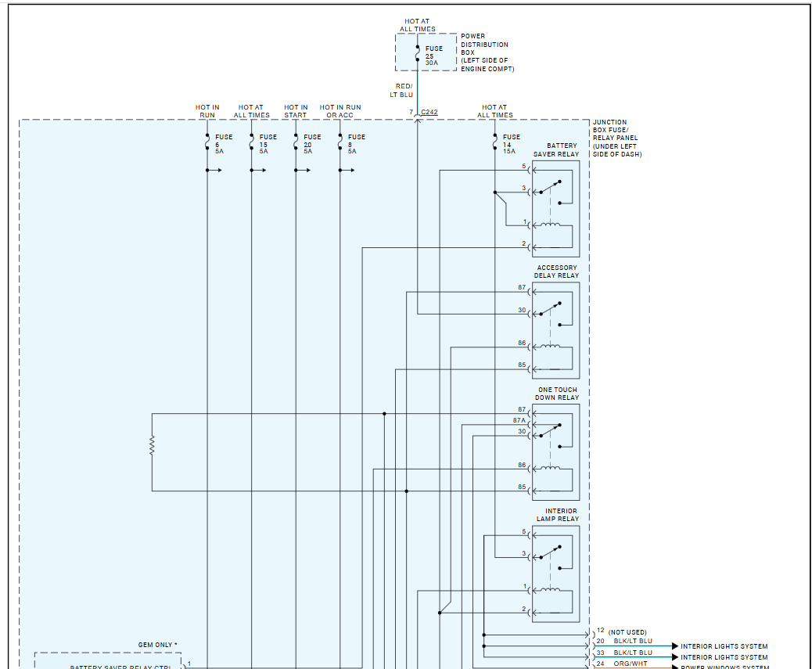Select the Interior Lamp Relay box

click(x=555, y=574)
